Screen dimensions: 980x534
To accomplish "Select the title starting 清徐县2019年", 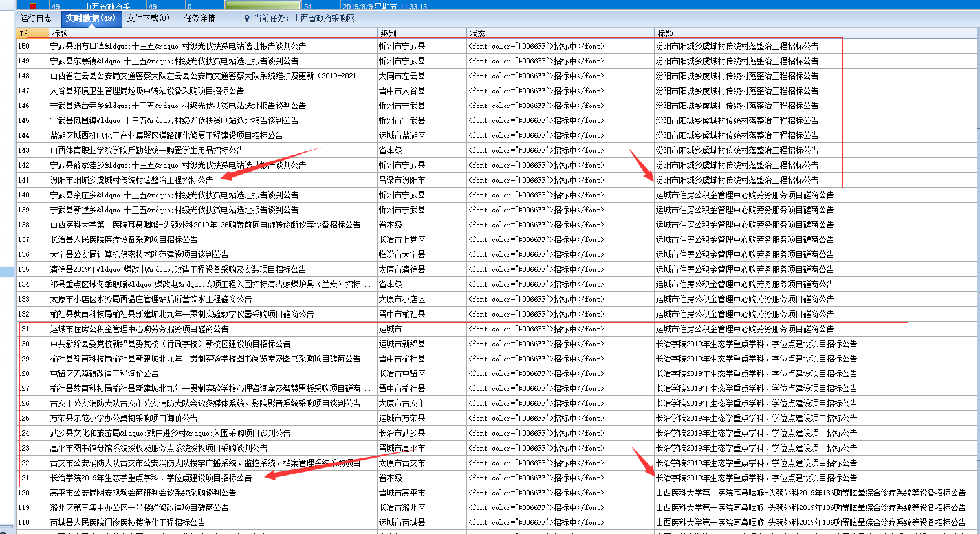I will pos(213,269).
